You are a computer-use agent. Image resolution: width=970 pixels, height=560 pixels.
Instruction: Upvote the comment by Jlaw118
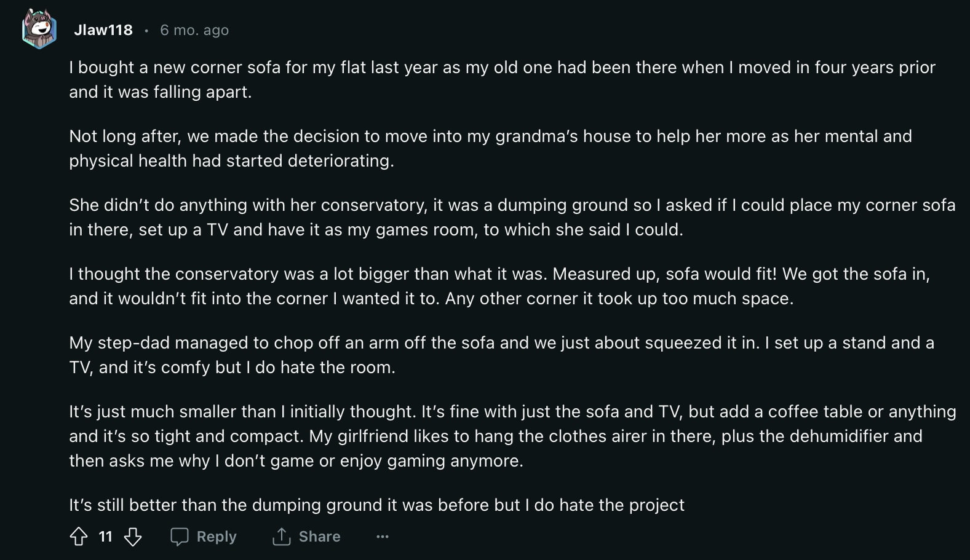(x=79, y=537)
